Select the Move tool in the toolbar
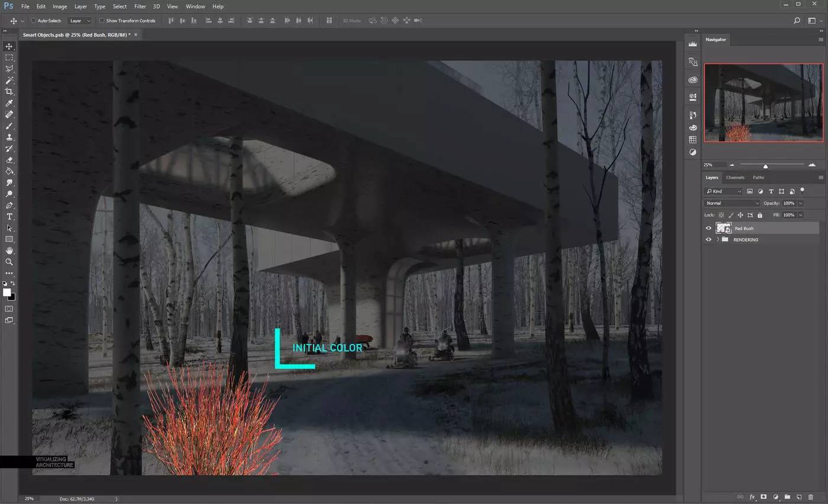The image size is (828, 504). click(9, 46)
